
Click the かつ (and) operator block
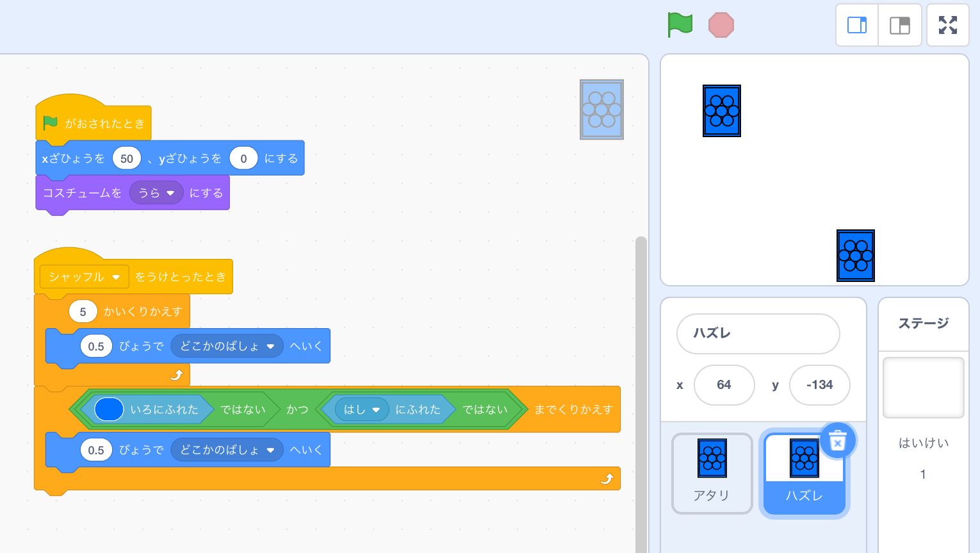(x=297, y=409)
